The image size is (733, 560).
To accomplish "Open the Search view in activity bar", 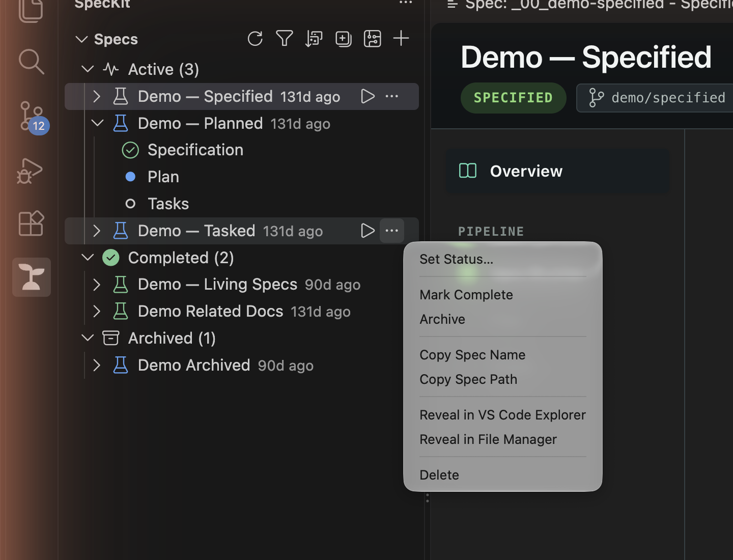I will [x=31, y=62].
